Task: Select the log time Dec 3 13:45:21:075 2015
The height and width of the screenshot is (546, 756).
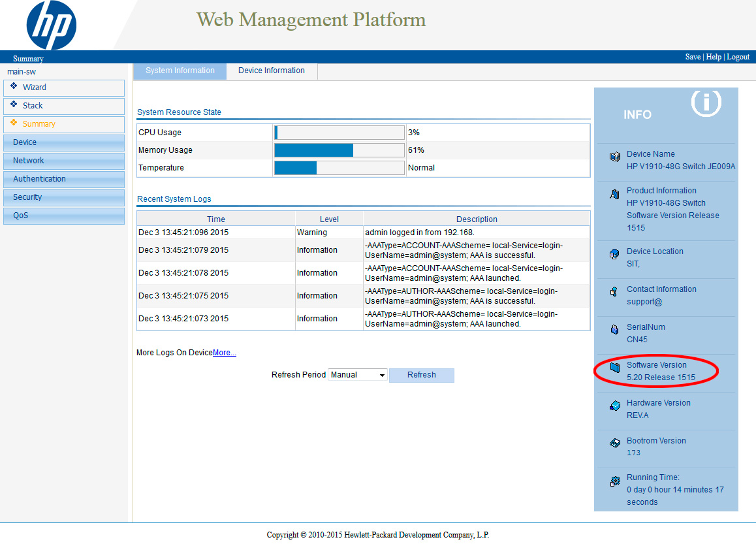Action: pyautogui.click(x=183, y=296)
